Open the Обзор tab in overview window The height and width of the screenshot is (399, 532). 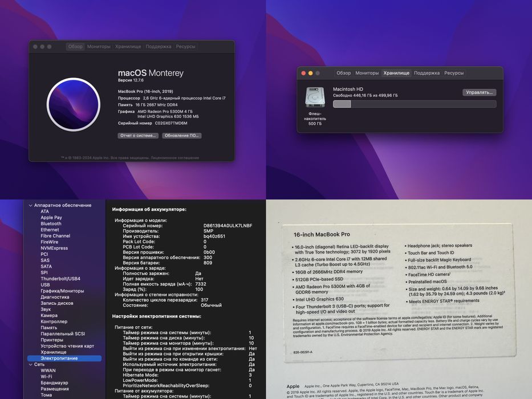(x=75, y=47)
